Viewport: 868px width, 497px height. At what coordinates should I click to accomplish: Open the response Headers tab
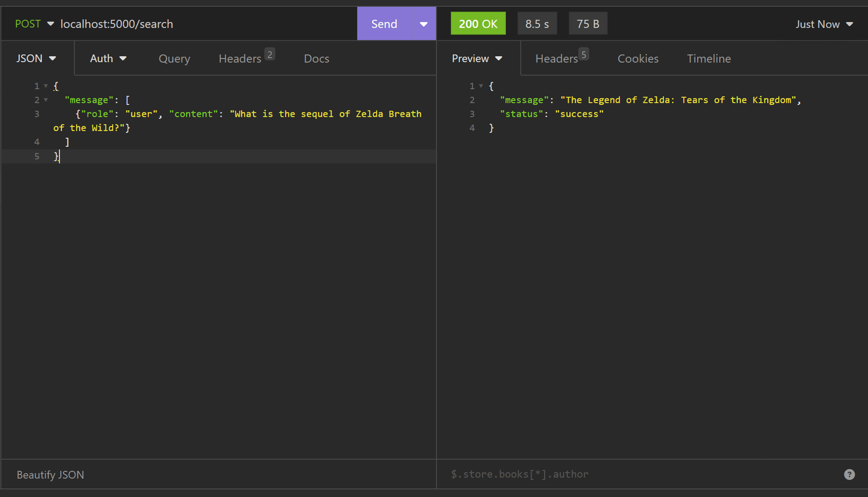(x=557, y=58)
